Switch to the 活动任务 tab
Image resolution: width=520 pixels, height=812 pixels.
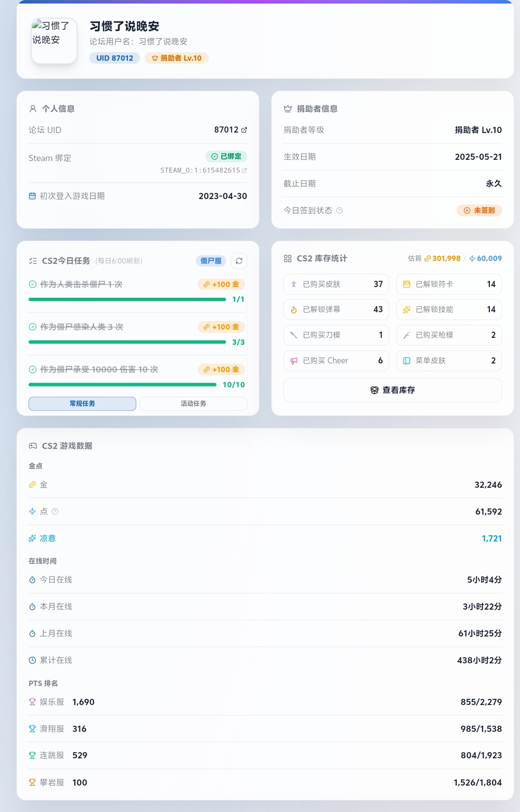[x=194, y=404]
